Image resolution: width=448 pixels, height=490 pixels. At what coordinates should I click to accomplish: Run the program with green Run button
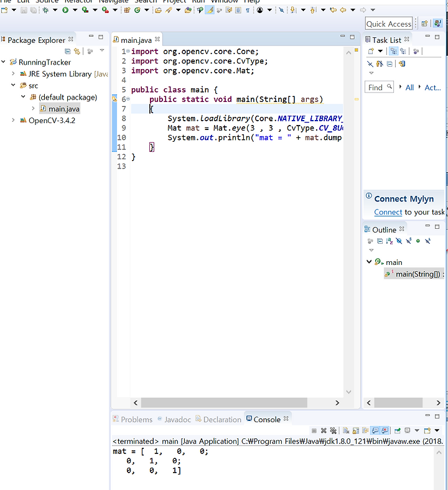(x=65, y=10)
